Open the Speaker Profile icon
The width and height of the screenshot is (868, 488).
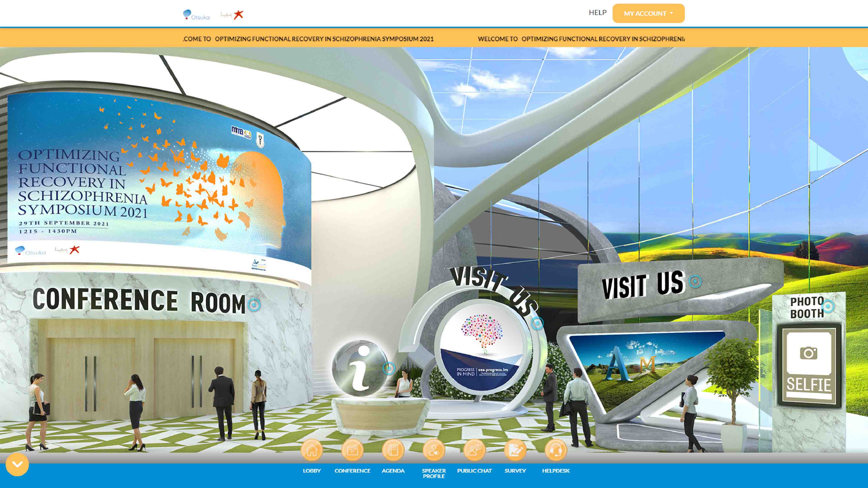tap(434, 450)
